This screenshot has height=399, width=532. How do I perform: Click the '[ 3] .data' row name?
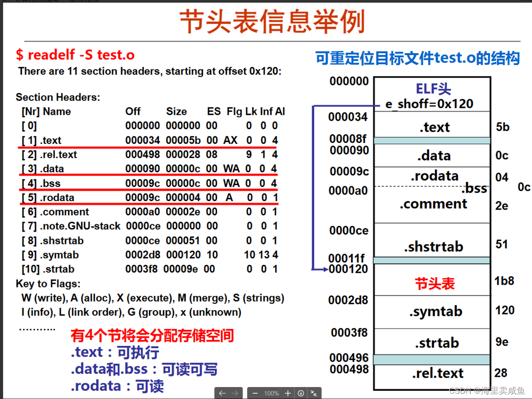43,169
